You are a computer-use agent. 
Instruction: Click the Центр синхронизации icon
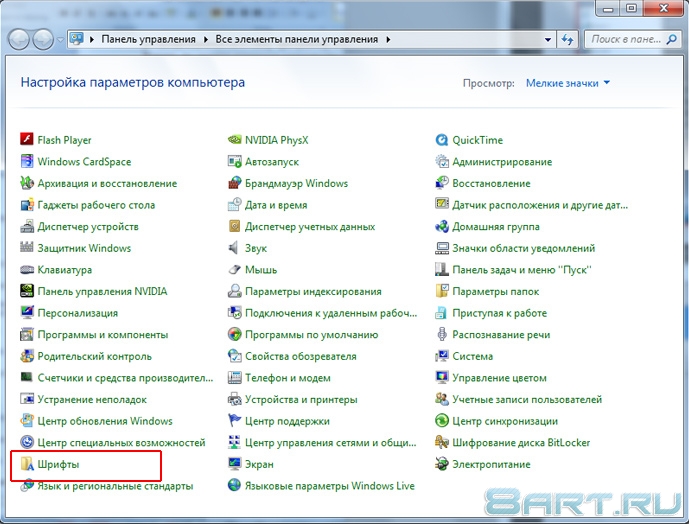(x=442, y=421)
